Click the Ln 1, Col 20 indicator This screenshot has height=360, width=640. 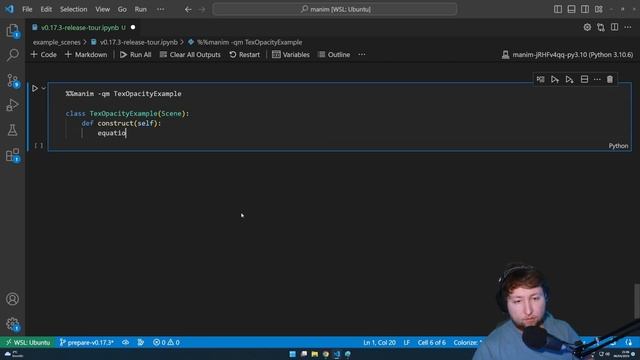click(x=379, y=342)
